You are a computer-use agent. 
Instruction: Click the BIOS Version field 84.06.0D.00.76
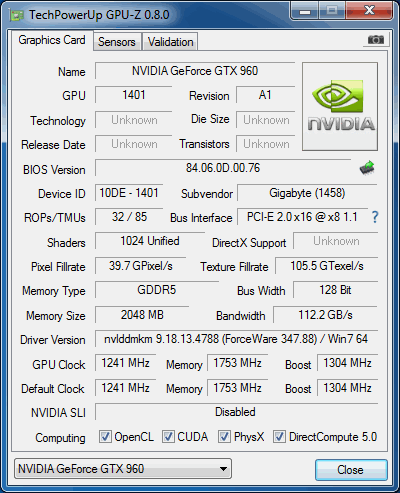coord(223,168)
